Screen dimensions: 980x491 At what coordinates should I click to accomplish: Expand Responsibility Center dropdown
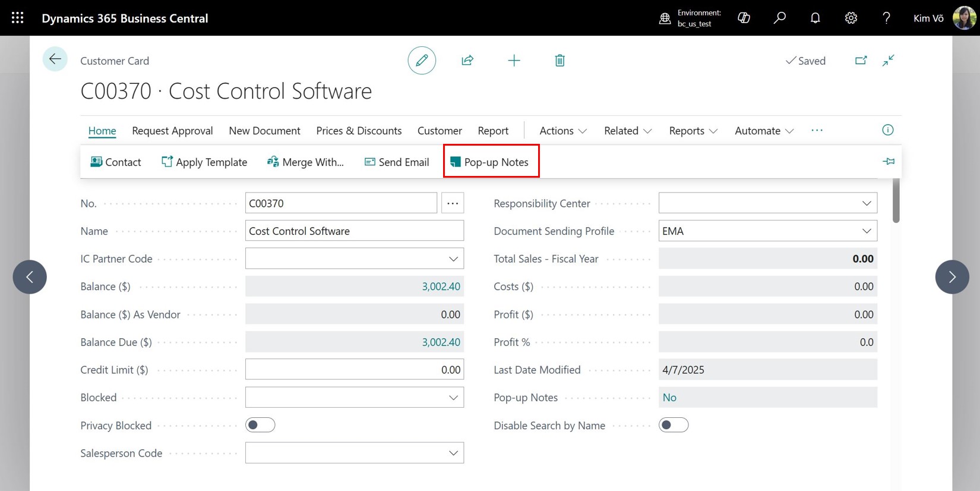tap(867, 203)
